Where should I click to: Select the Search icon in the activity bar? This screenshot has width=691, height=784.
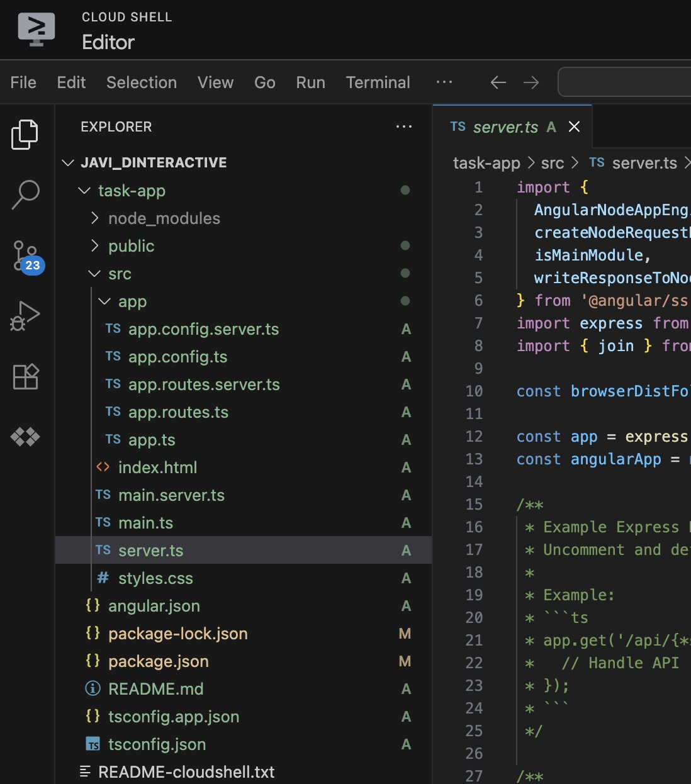pos(25,195)
